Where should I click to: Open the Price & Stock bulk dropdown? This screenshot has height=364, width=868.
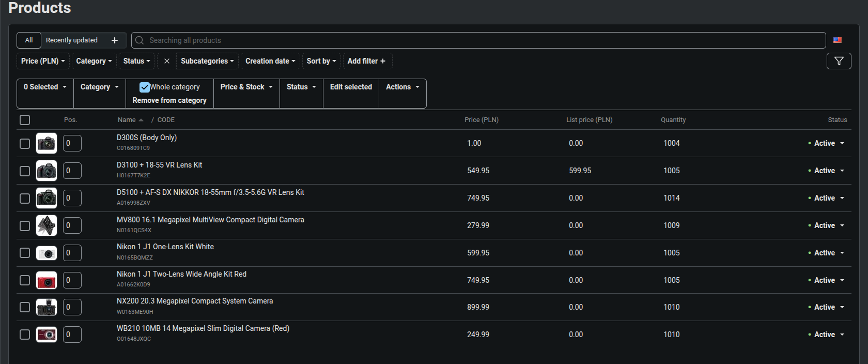click(246, 87)
